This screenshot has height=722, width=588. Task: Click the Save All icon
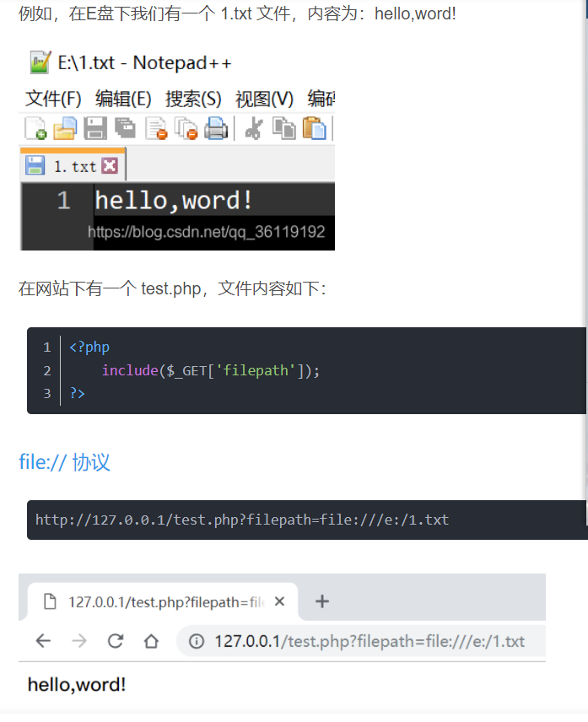point(125,128)
